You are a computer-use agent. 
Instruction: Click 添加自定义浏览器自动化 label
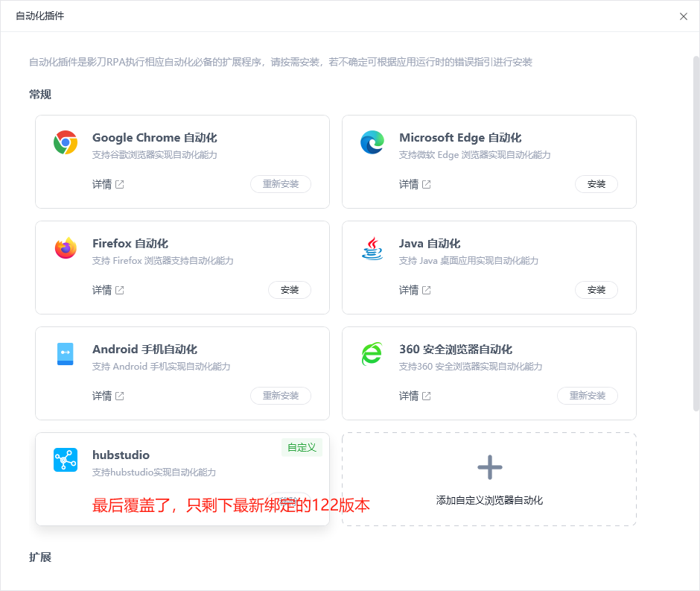coord(489,500)
